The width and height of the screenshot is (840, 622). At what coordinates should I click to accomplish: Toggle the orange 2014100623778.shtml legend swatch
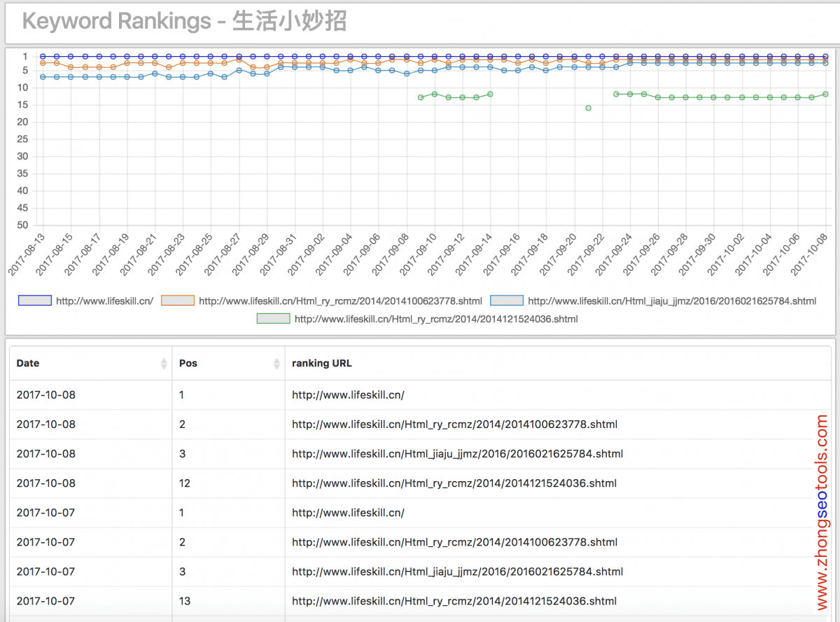178,300
